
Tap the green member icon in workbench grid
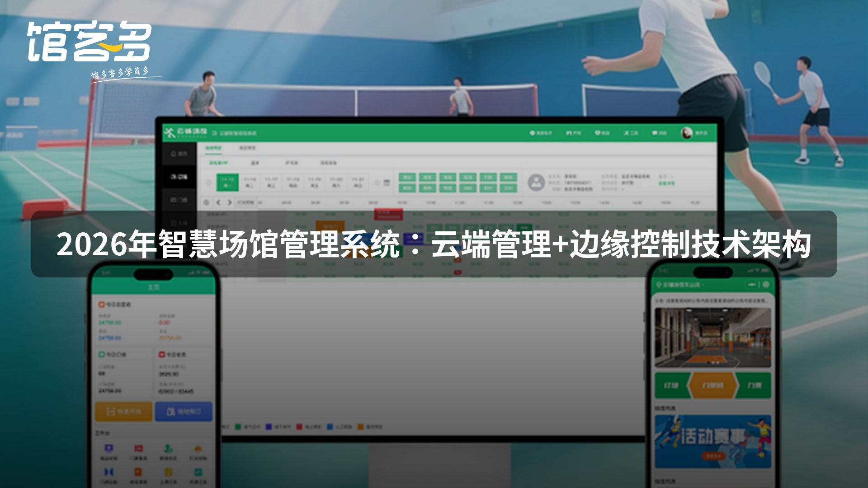tap(168, 449)
